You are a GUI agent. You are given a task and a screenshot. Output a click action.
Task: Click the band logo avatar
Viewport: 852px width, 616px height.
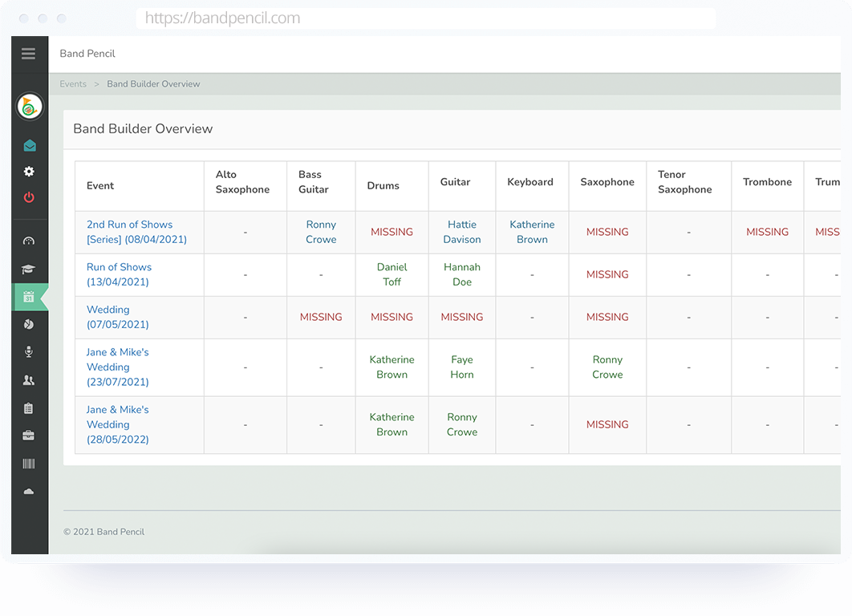coord(30,106)
